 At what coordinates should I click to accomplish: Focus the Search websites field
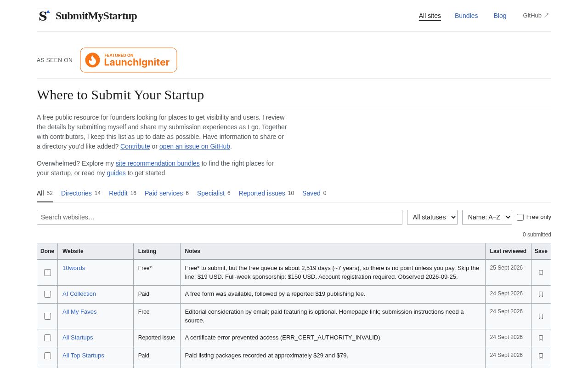point(220,217)
